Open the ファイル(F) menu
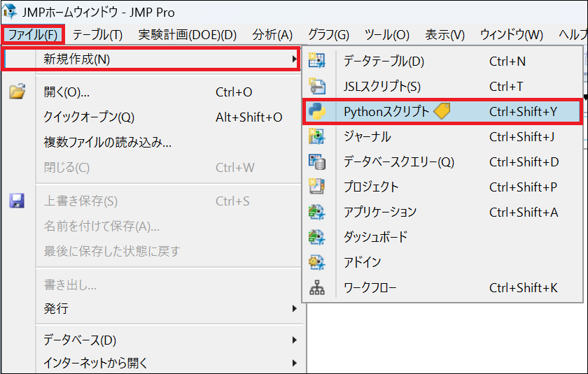The image size is (588, 374). point(33,34)
